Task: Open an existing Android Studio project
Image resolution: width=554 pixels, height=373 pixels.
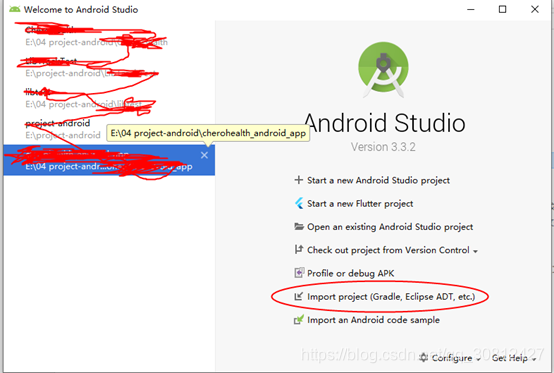Action: point(390,227)
